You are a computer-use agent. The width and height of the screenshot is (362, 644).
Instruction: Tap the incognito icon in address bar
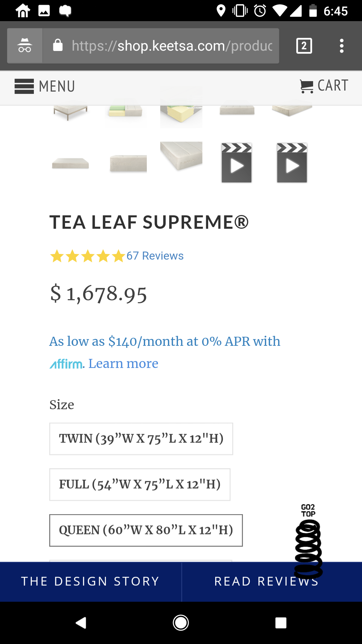(x=25, y=46)
